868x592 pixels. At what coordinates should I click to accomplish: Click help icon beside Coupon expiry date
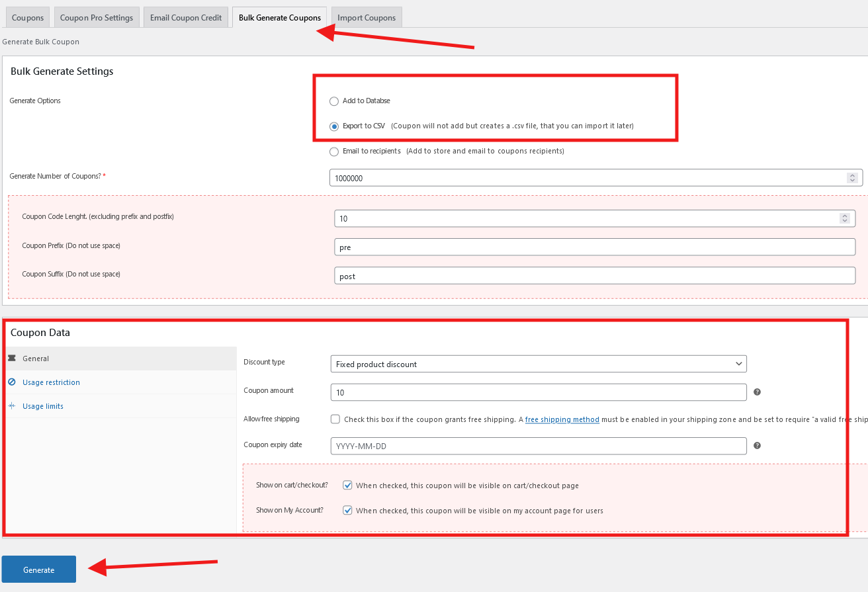tap(758, 446)
